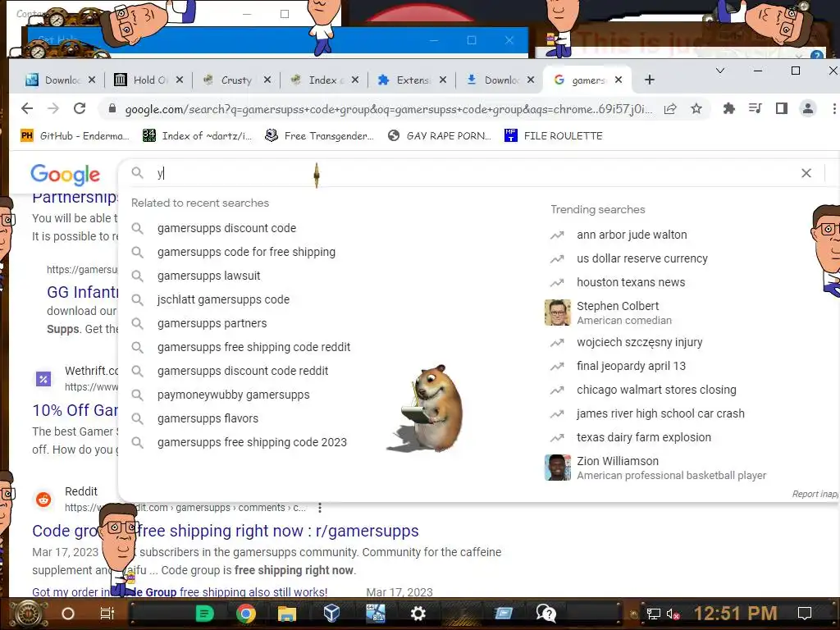Open File Explorer from the taskbar

286,614
